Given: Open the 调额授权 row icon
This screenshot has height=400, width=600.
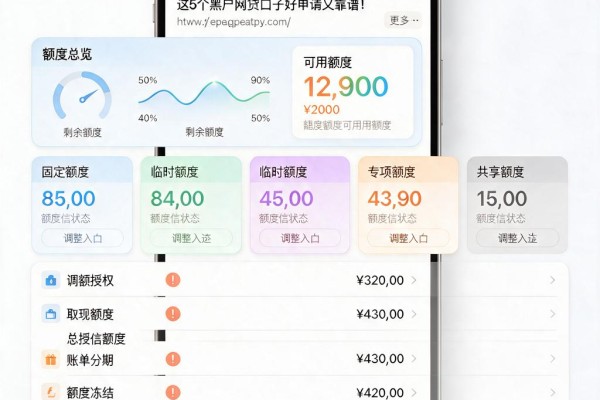Looking at the screenshot, I should tap(51, 281).
